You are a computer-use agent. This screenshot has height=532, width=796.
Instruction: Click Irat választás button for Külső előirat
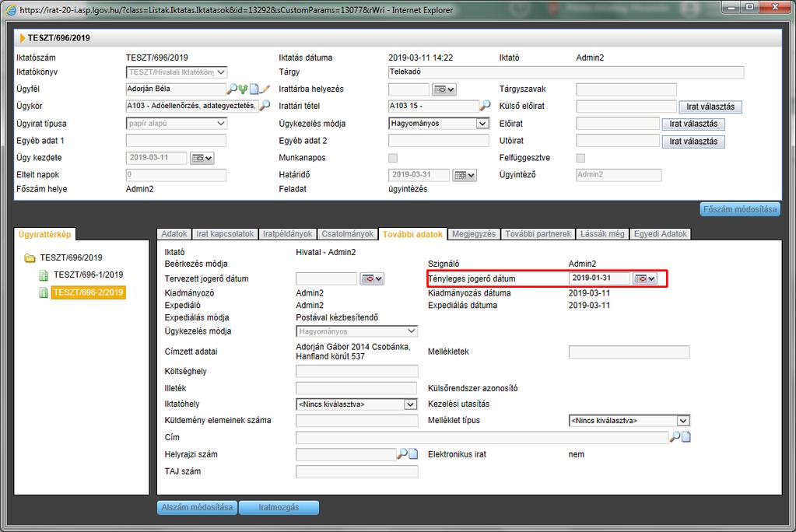coord(710,107)
